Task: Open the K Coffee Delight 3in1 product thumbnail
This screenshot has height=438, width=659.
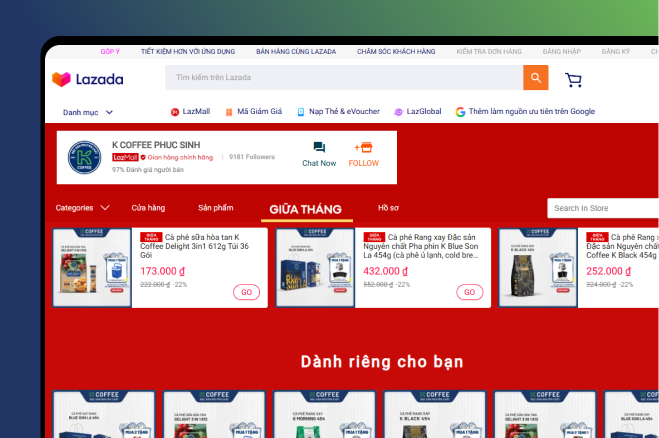Action: pos(92,268)
